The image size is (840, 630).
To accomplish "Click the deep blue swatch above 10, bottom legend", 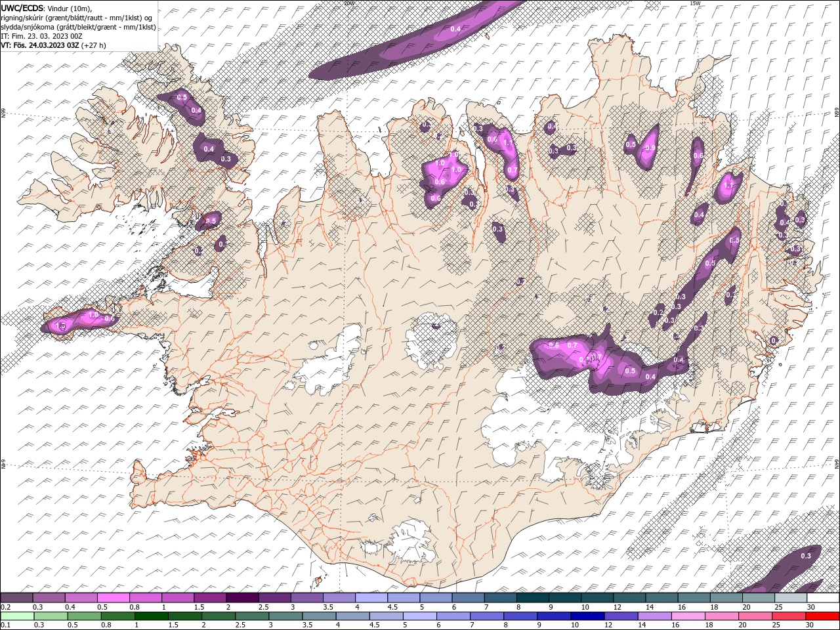I will [586, 616].
